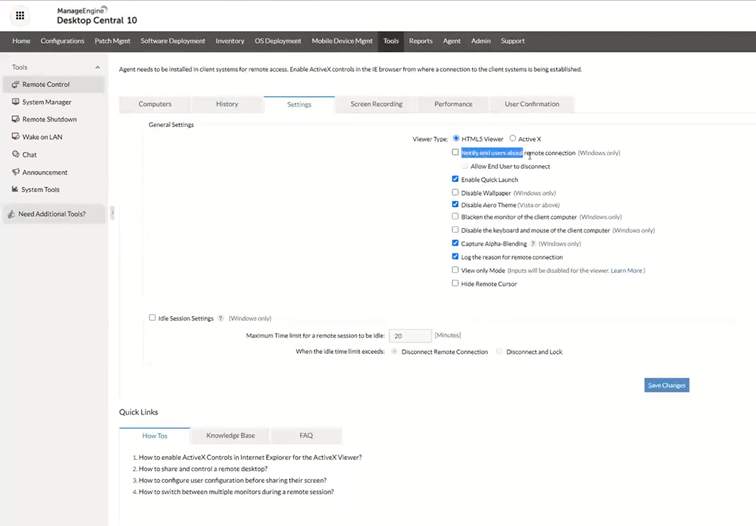The image size is (756, 526).
Task: Click the Chat sidebar icon
Action: pyautogui.click(x=15, y=154)
